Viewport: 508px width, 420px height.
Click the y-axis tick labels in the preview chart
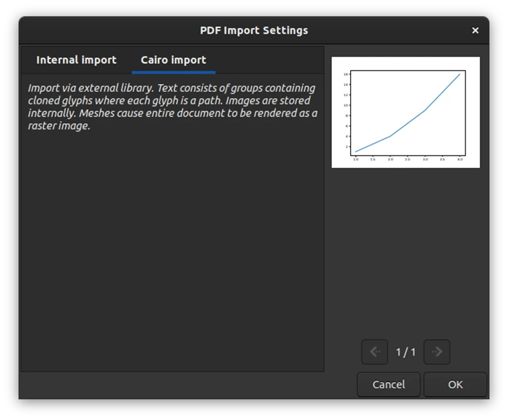coord(346,110)
